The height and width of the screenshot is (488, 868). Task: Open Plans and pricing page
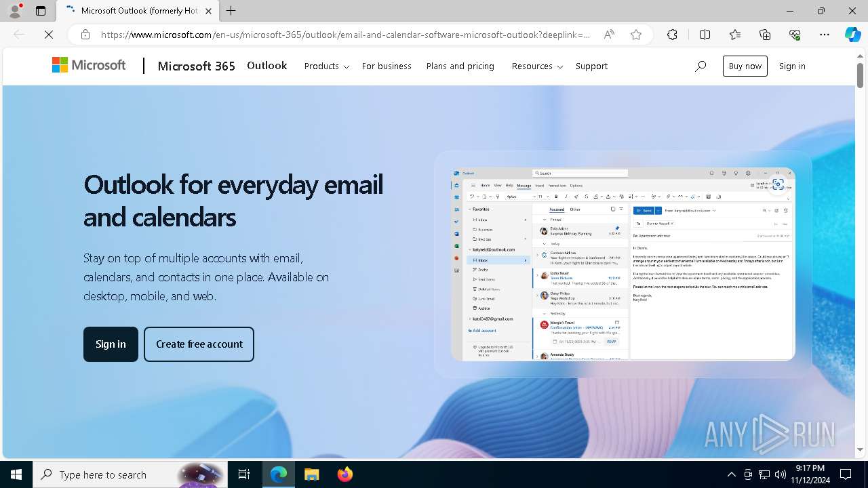tap(460, 66)
